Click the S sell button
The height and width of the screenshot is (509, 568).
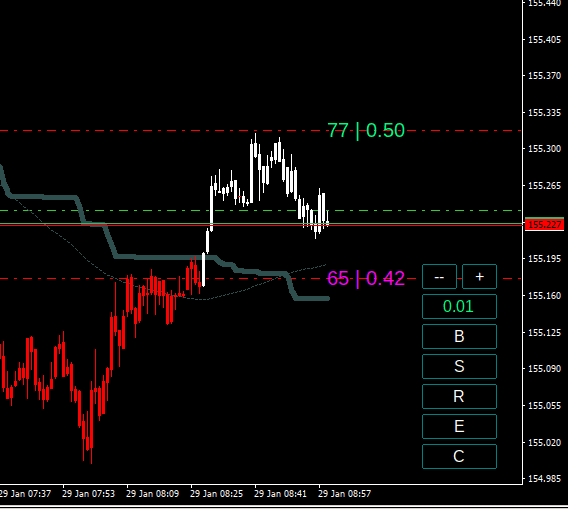459,367
